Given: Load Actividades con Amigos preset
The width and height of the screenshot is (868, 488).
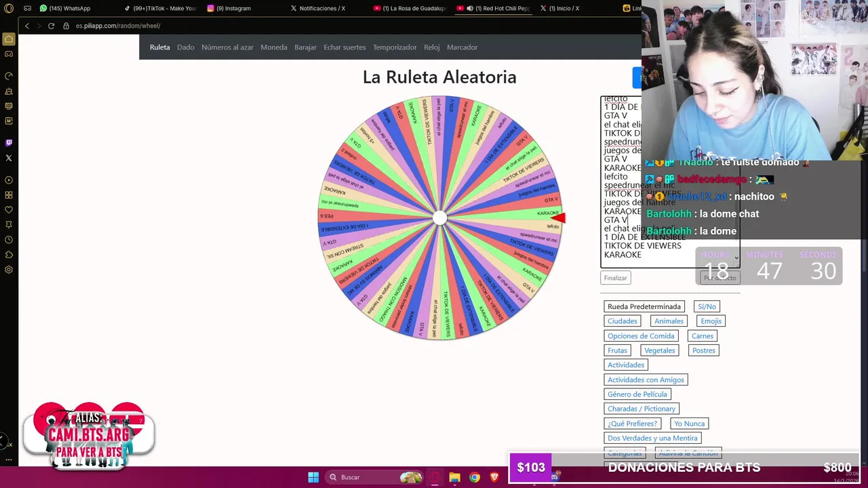Looking at the screenshot, I should click(x=646, y=380).
